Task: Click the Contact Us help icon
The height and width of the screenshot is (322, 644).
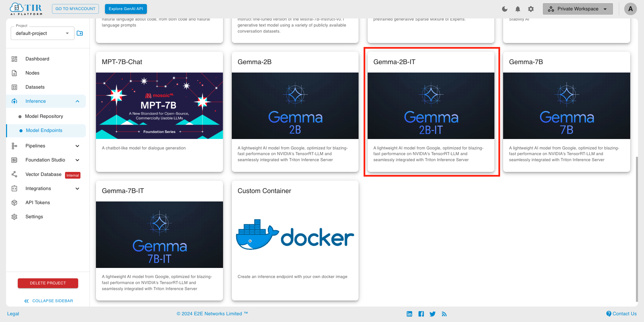Action: point(609,314)
